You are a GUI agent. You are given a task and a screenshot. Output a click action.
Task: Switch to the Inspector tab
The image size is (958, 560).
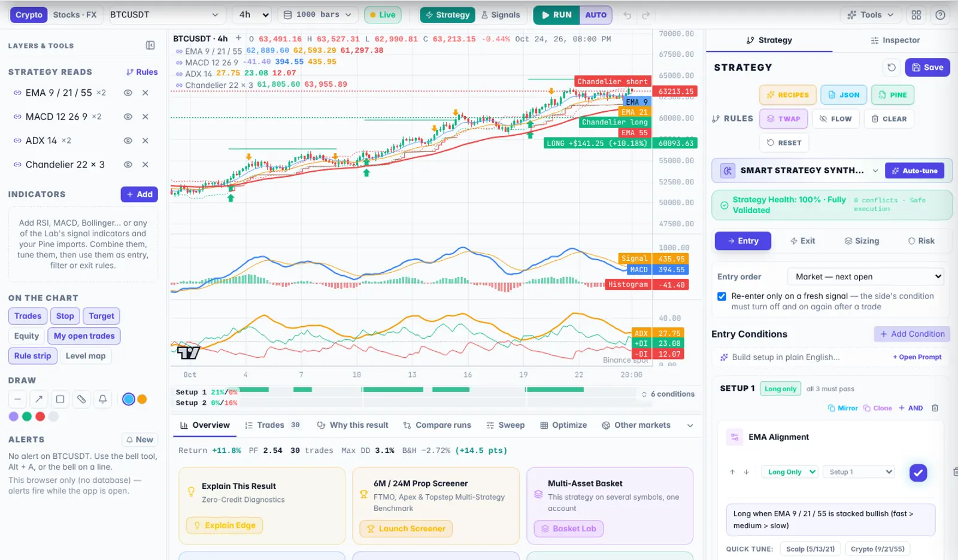pyautogui.click(x=895, y=40)
